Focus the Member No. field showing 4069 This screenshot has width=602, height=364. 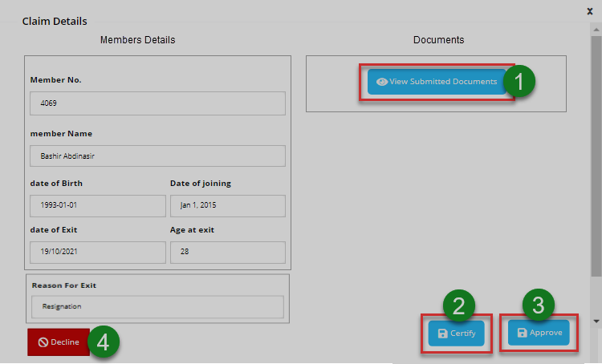pyautogui.click(x=157, y=103)
